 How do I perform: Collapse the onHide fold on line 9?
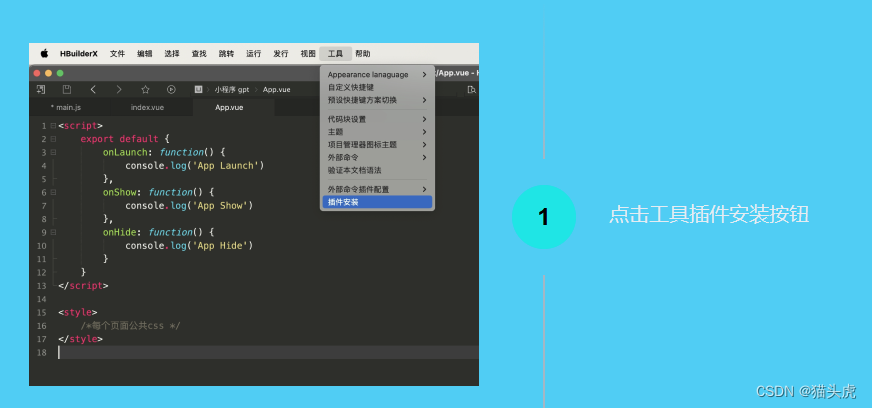coord(53,232)
